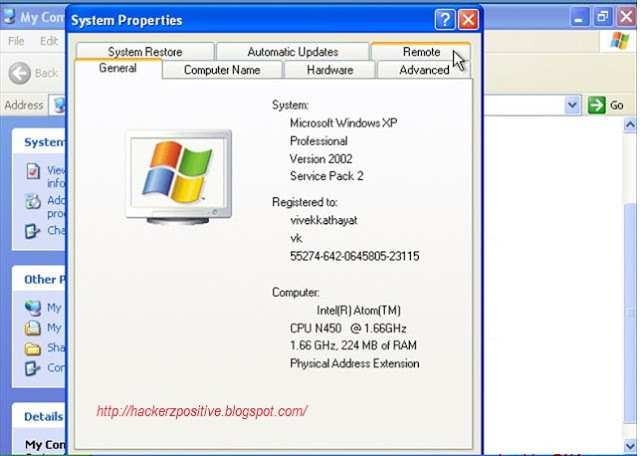The image size is (640, 456).
Task: Click the Add or remove programs icon
Action: pos(33,201)
